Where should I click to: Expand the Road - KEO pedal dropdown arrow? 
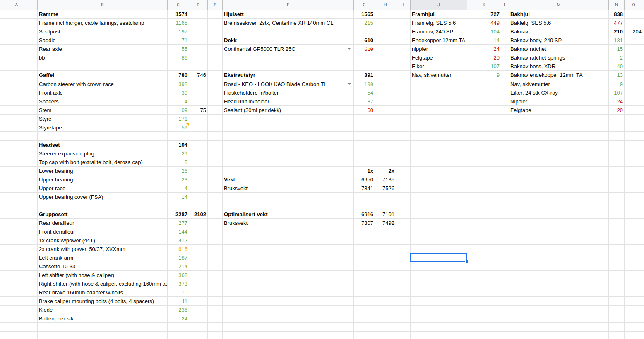coord(349,84)
